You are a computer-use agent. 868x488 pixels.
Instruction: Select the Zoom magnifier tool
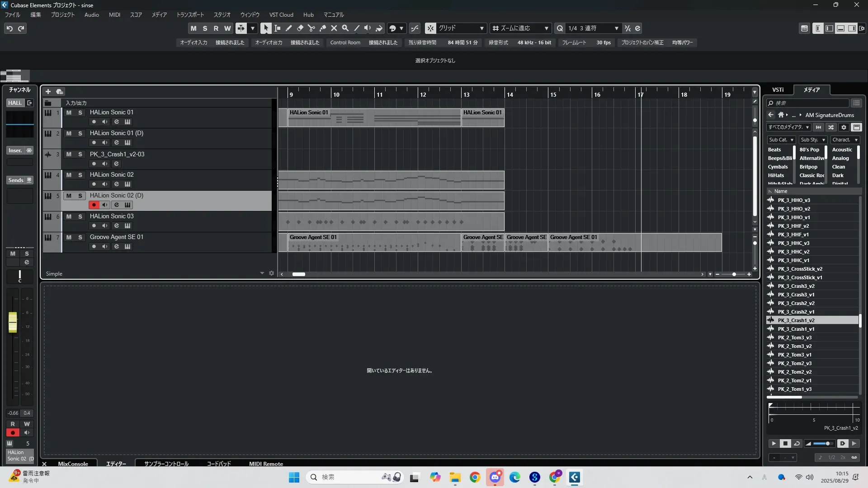345,28
